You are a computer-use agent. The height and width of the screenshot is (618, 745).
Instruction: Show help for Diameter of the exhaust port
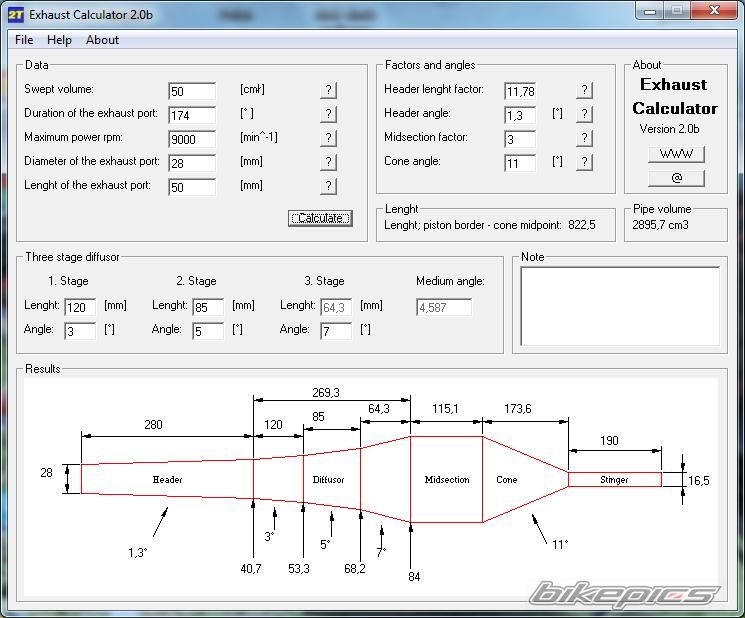[x=328, y=162]
